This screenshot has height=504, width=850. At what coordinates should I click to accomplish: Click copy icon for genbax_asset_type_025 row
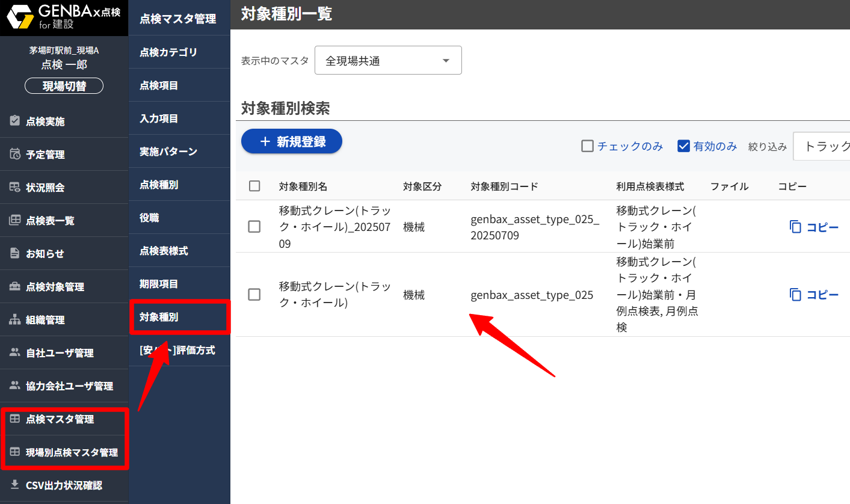796,295
